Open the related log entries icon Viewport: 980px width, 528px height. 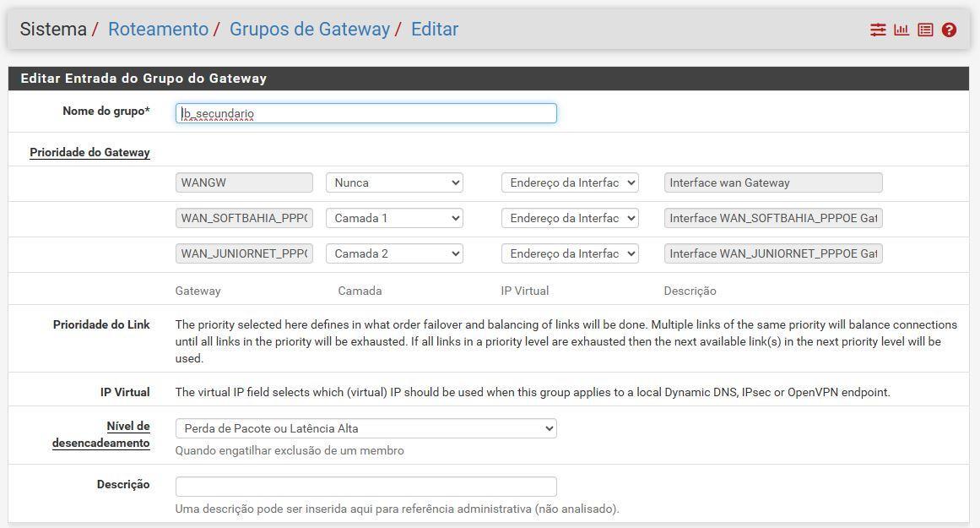pos(925,30)
